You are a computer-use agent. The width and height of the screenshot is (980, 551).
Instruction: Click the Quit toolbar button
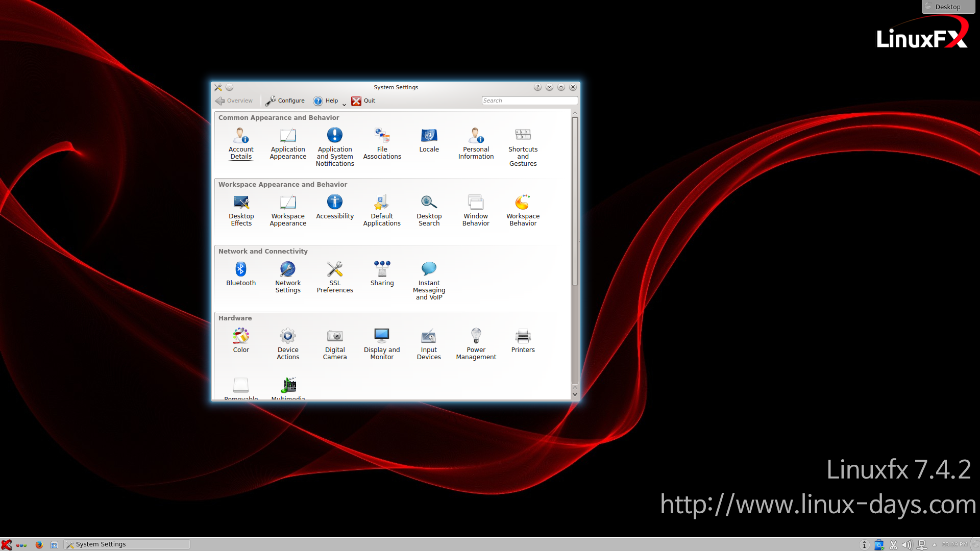pos(363,101)
